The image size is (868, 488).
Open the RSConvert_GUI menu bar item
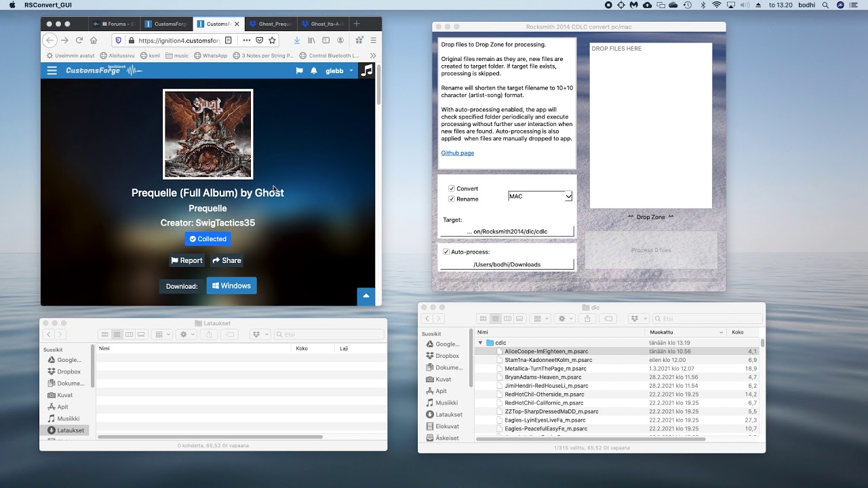[47, 5]
